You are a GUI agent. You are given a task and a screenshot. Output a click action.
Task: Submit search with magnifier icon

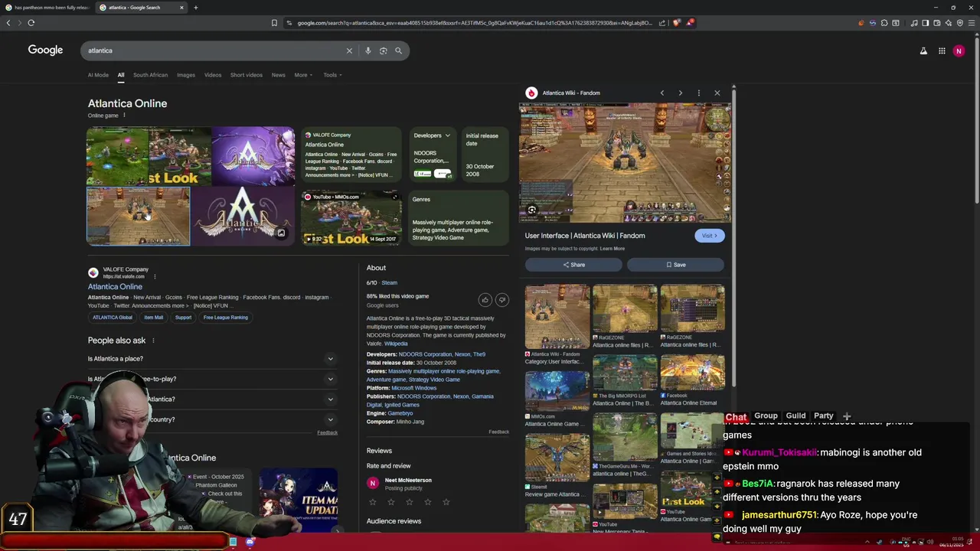pos(398,51)
